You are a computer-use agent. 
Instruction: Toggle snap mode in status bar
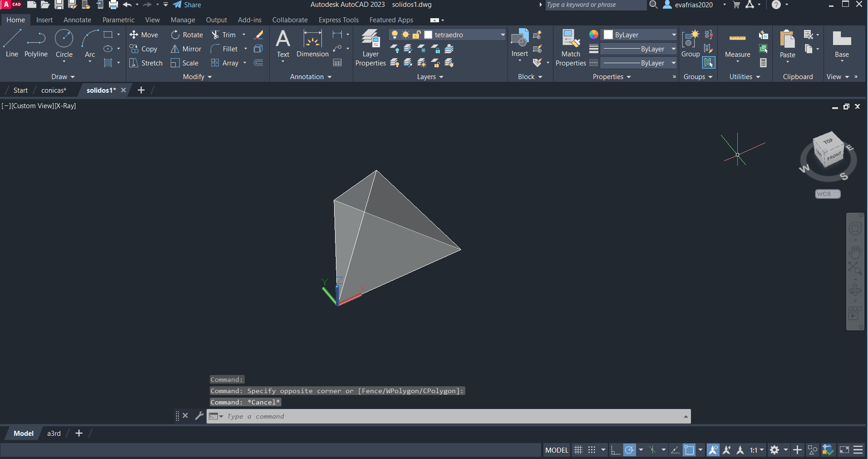592,450
